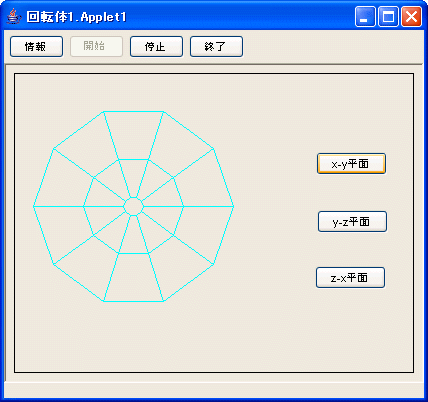The image size is (428, 402).
Task: Click the empty toolbar area right of 終了
Action: pyautogui.click(x=332, y=47)
